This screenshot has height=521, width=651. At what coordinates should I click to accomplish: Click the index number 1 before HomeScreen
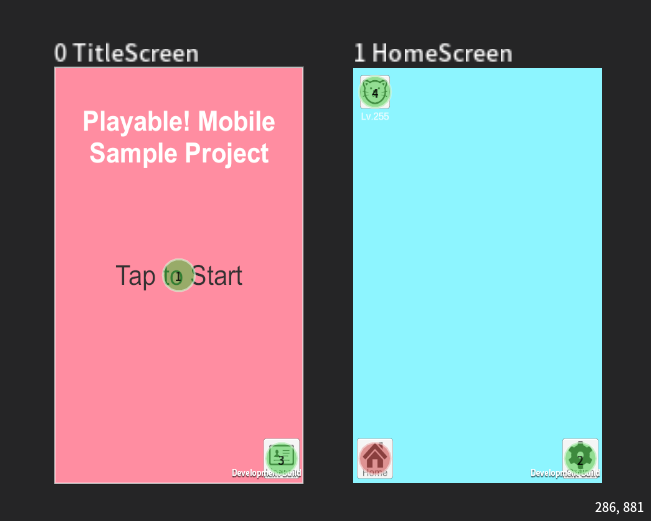point(360,54)
